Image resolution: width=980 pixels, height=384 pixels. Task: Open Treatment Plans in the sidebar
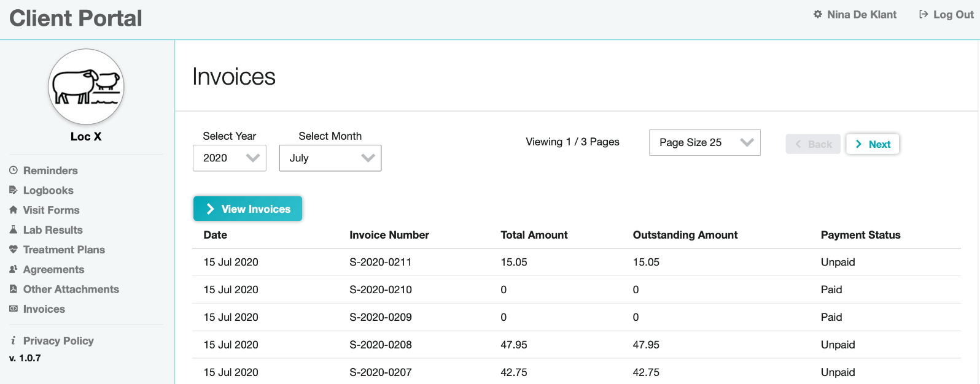click(64, 250)
